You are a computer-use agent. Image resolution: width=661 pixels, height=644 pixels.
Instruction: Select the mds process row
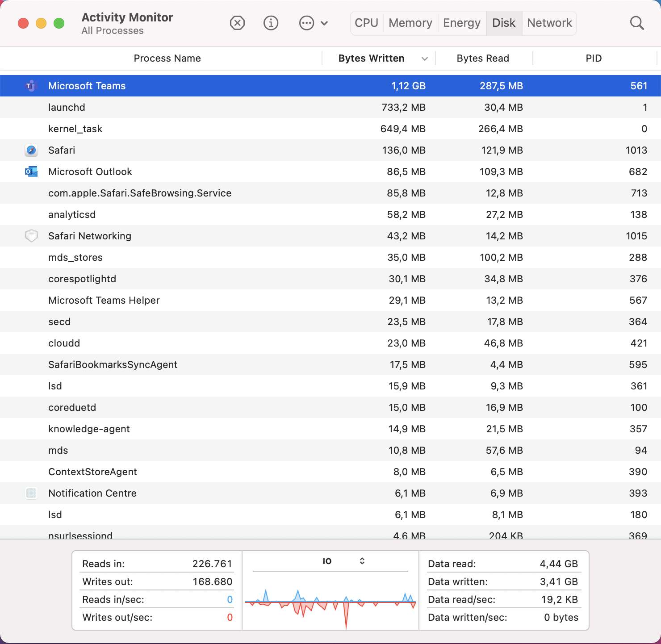coord(330,450)
